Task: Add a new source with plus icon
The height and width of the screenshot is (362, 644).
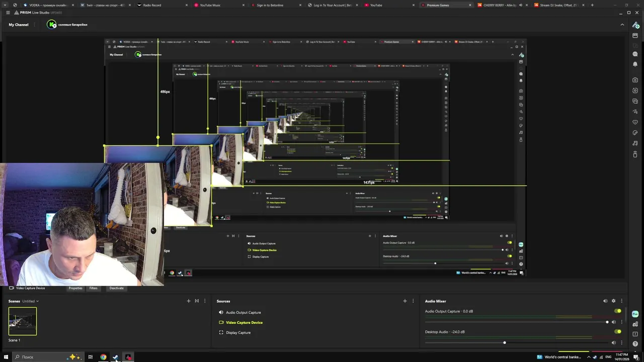Action: pyautogui.click(x=405, y=301)
